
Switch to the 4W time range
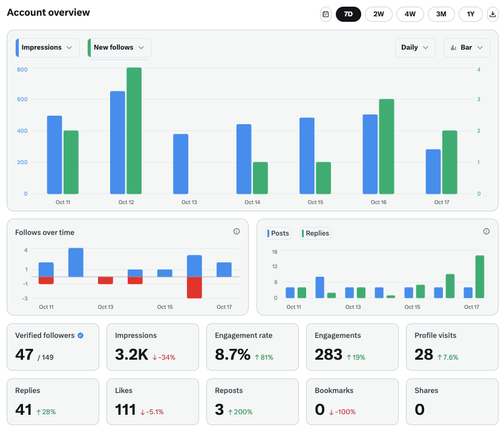pyautogui.click(x=410, y=14)
